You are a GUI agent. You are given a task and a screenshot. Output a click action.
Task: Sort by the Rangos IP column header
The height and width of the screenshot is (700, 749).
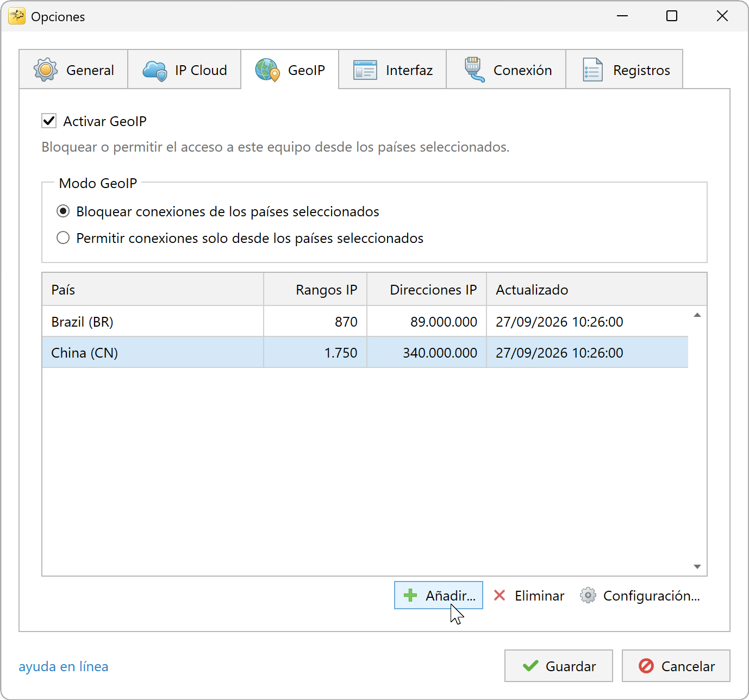[315, 290]
